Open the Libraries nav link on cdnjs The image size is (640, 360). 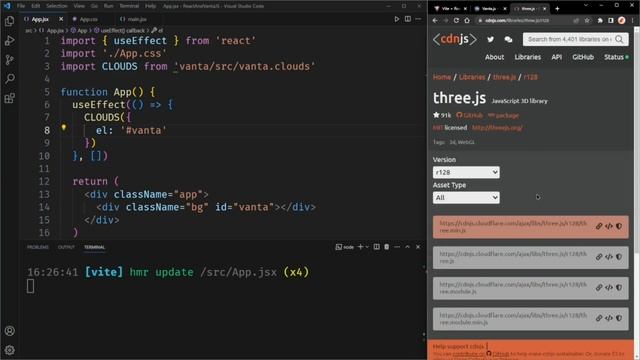[527, 57]
